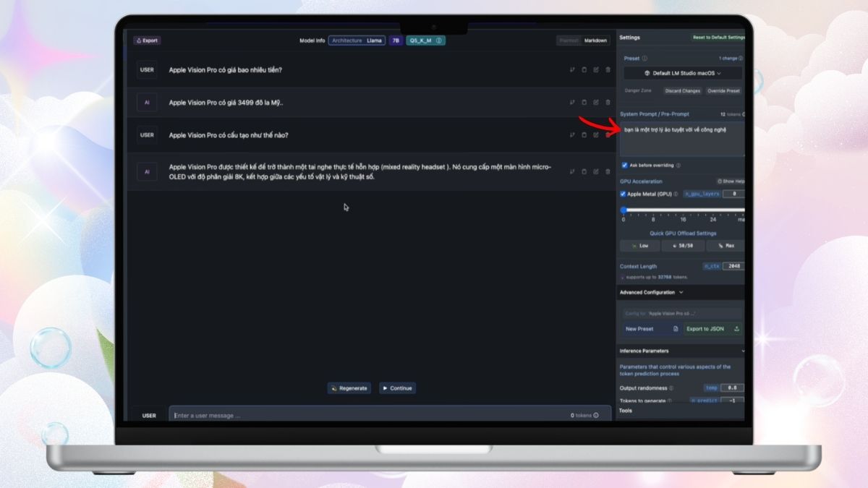Click into the System Prompt text area
This screenshot has width=868, height=488.
[682, 139]
